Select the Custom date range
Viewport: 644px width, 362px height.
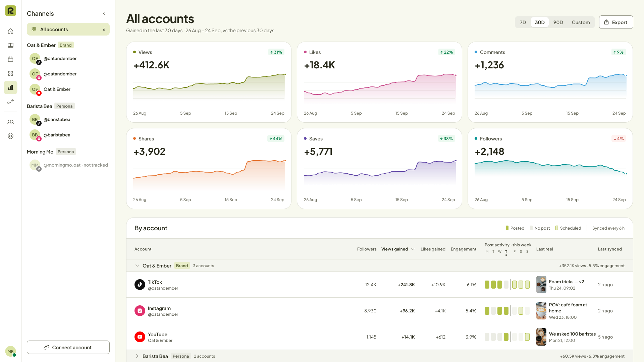[x=581, y=22]
